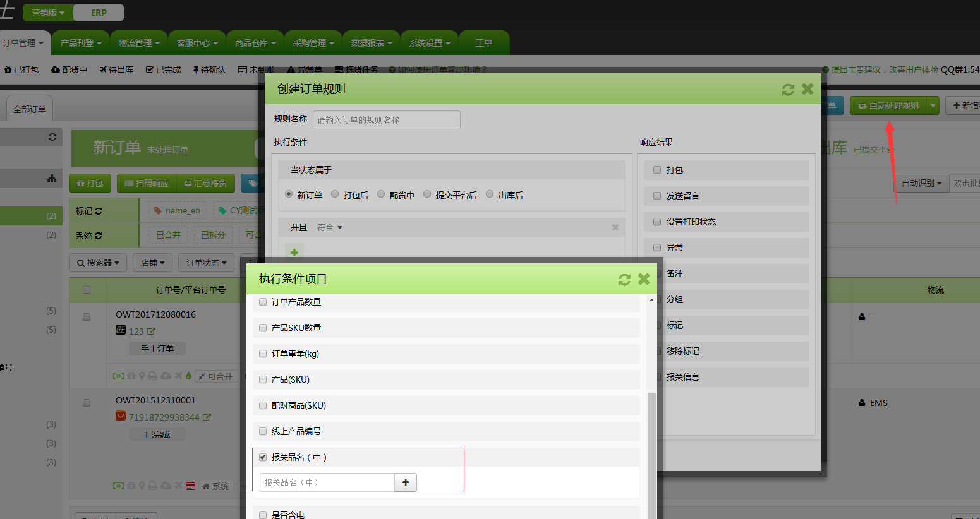
Task: Click the sitemap hierarchy icon in sidebar
Action: [x=52, y=179]
